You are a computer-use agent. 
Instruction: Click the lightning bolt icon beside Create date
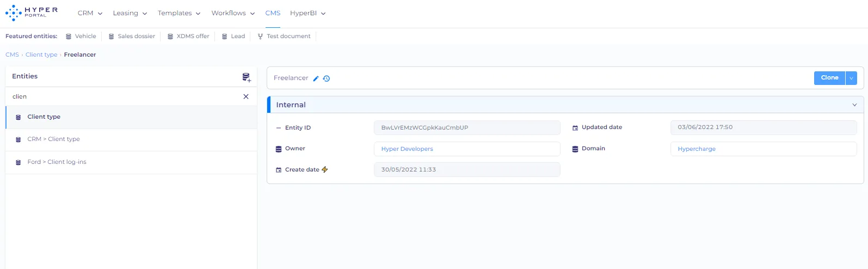click(325, 169)
